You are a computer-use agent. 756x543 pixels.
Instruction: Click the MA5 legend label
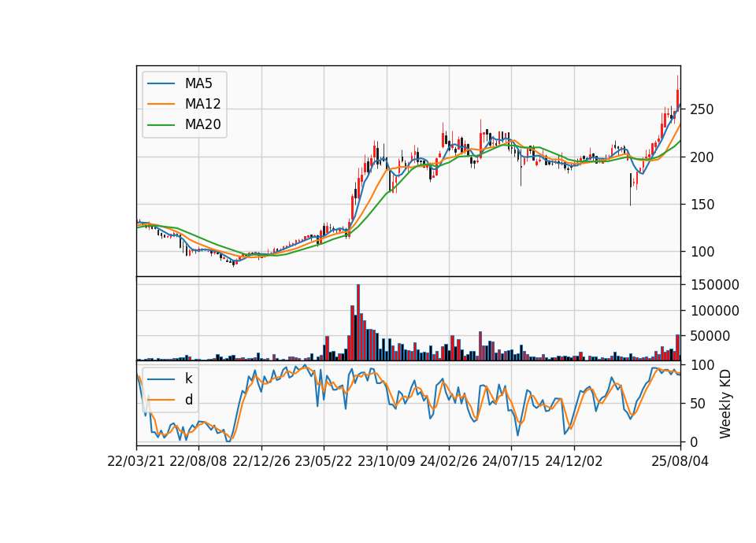(198, 83)
